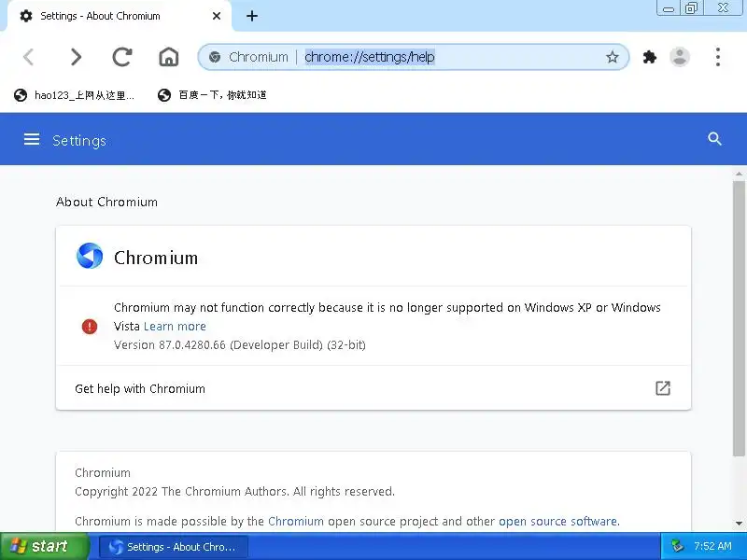Restore down the browser window
The image size is (747, 560).
pyautogui.click(x=691, y=7)
